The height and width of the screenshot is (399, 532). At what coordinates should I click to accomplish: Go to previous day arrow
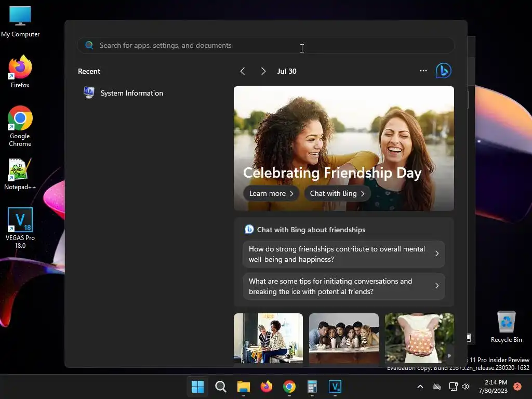point(243,71)
